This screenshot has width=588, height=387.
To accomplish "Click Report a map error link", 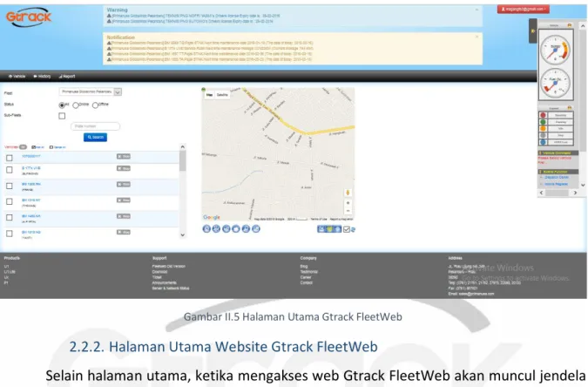I will [x=341, y=219].
